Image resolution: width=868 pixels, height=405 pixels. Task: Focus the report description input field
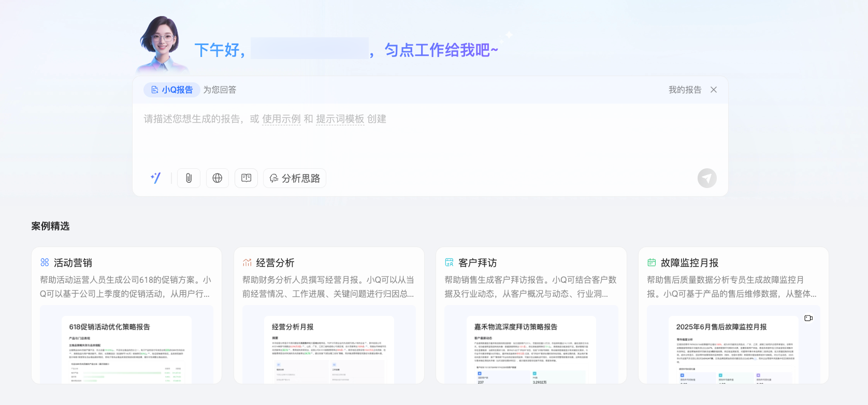pos(430,135)
